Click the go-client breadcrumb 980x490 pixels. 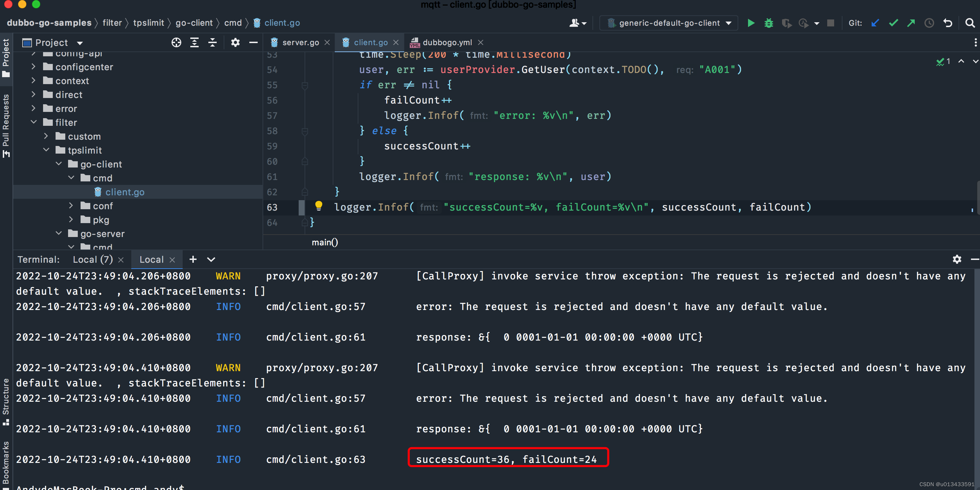(194, 23)
